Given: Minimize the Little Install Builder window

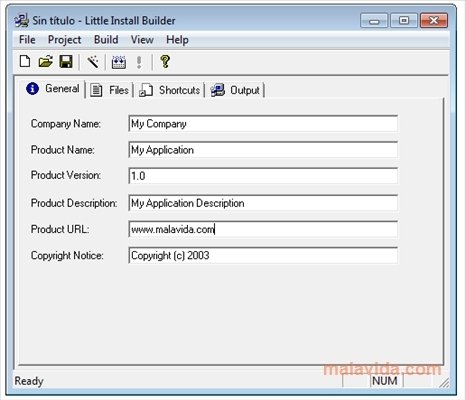Looking at the screenshot, I should tap(374, 21).
